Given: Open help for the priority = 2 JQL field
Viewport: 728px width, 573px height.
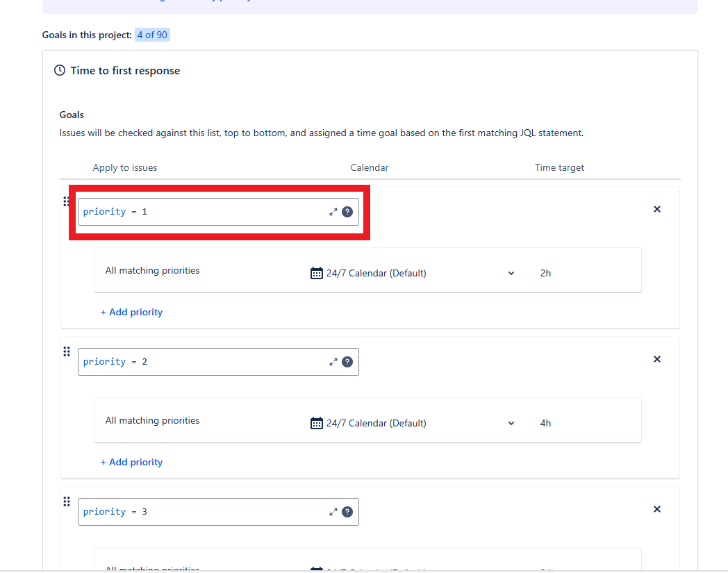Looking at the screenshot, I should coord(347,362).
